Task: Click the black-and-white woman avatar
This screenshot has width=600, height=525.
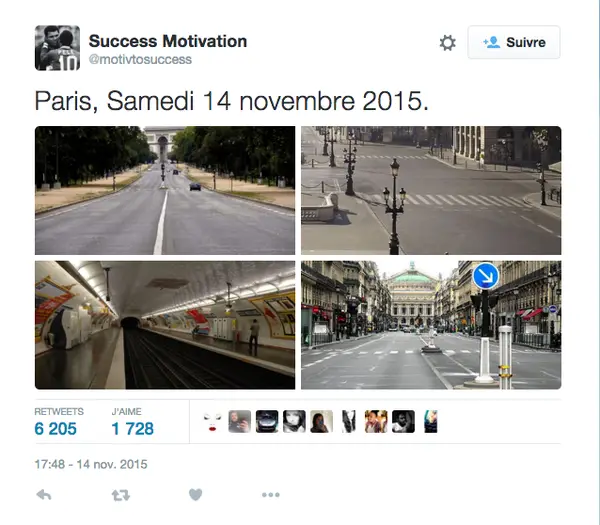Action: 294,421
